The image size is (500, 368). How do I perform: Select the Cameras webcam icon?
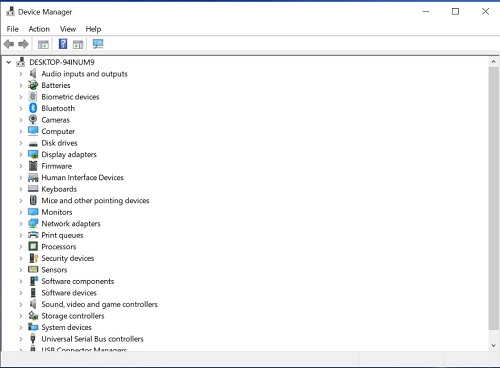pyautogui.click(x=33, y=120)
